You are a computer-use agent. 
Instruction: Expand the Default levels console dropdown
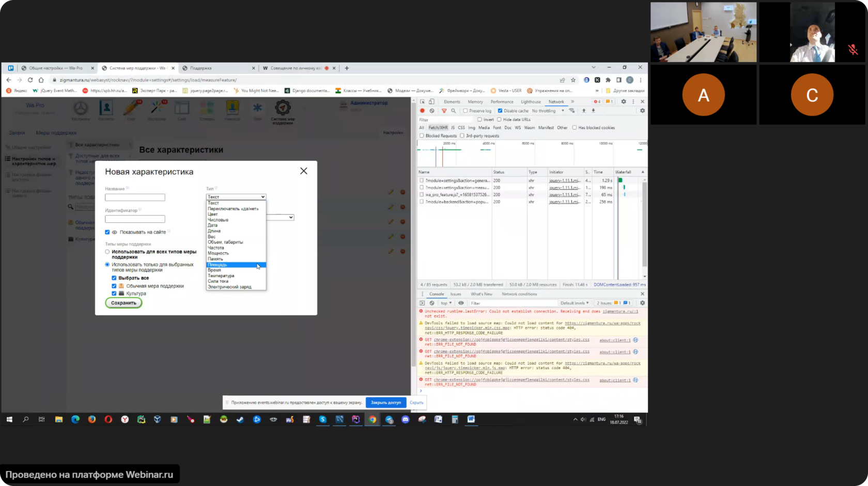574,303
